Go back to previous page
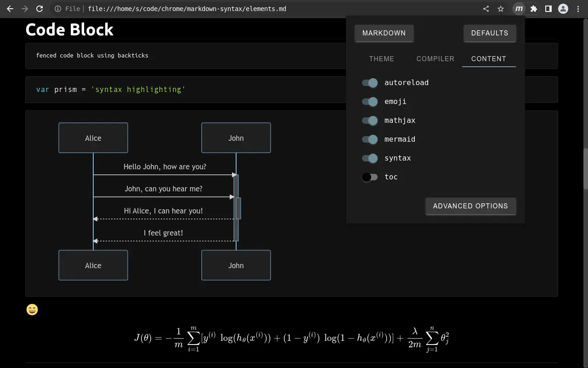Screen dimensions: 588x368 point(10,9)
